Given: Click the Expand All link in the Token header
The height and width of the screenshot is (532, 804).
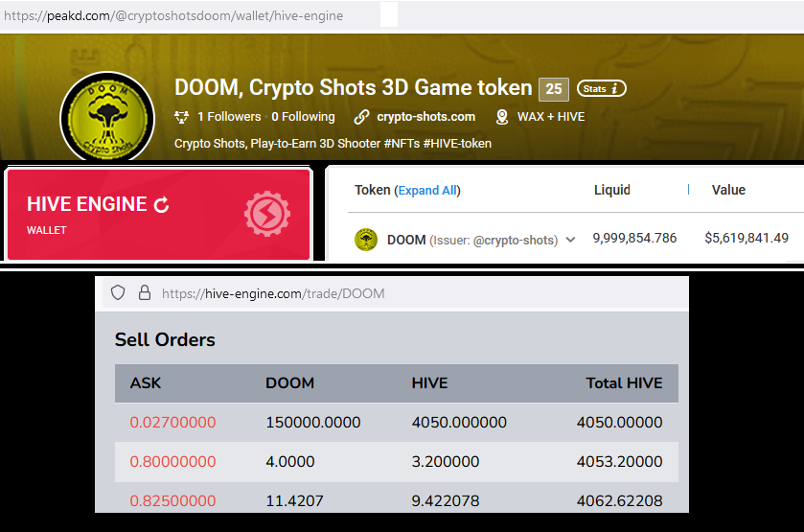Looking at the screenshot, I should tap(428, 191).
